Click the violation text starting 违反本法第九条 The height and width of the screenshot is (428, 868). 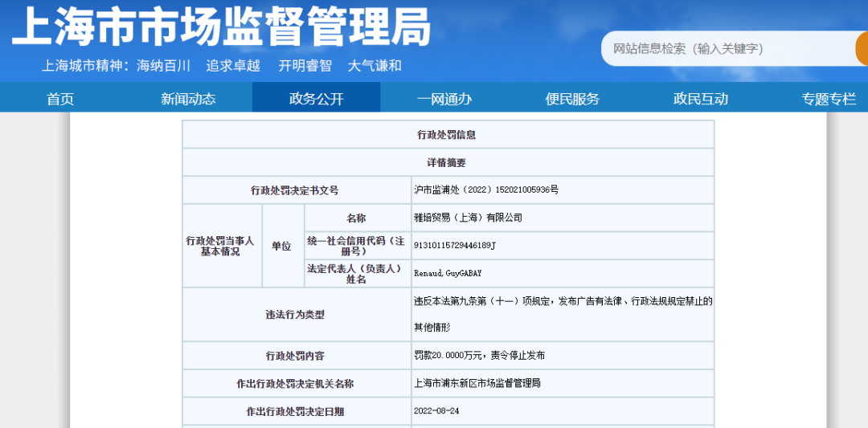coord(563,314)
